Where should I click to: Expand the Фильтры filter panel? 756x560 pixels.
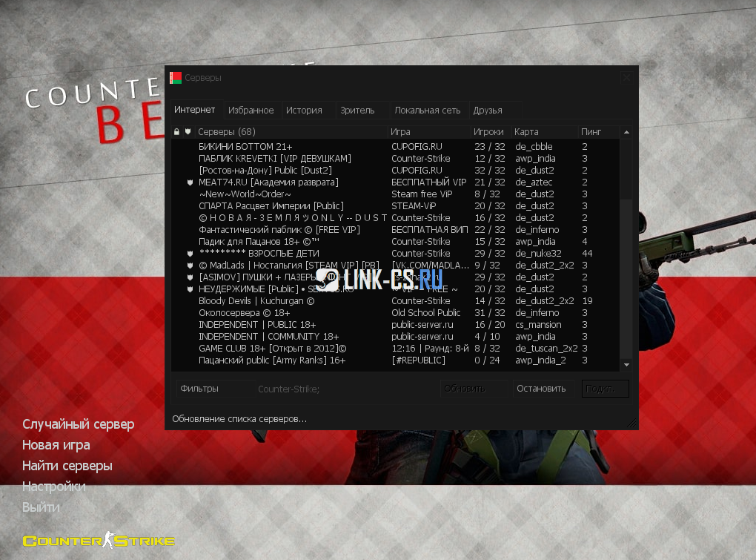click(x=214, y=389)
